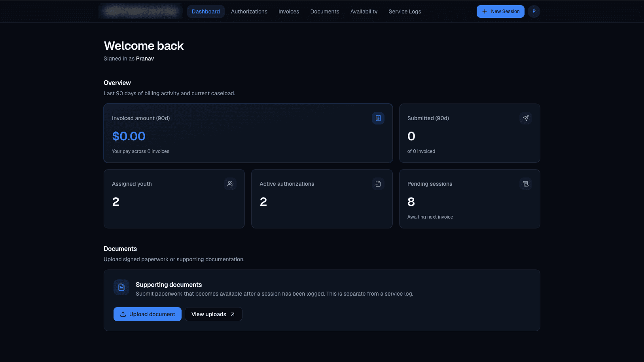Image resolution: width=644 pixels, height=362 pixels.
Task: View Service Logs page
Action: (x=405, y=11)
